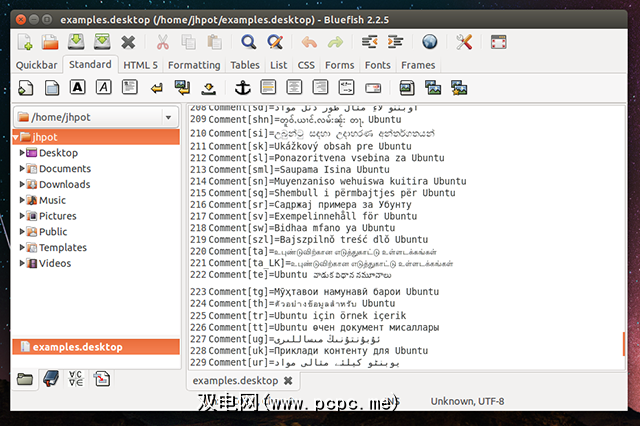
Task: Switch to filebrowser sidebar tab icon
Action: pos(25,379)
